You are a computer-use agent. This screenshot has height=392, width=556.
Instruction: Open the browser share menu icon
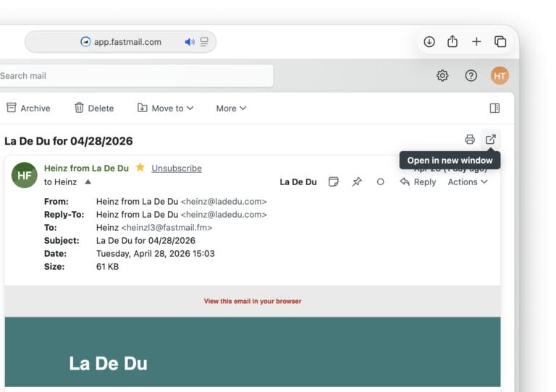[x=452, y=41]
